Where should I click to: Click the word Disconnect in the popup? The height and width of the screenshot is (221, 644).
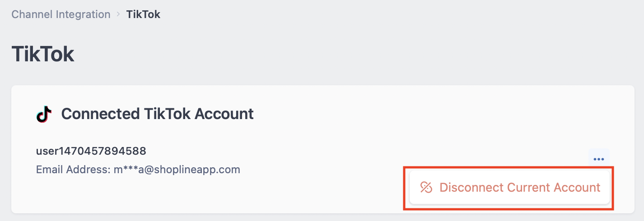click(x=471, y=187)
